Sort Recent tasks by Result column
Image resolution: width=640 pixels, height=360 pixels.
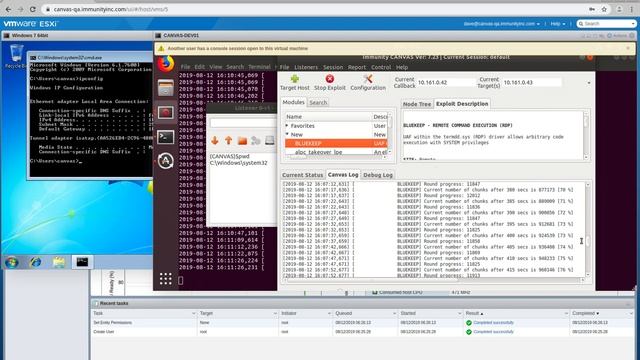(474, 313)
